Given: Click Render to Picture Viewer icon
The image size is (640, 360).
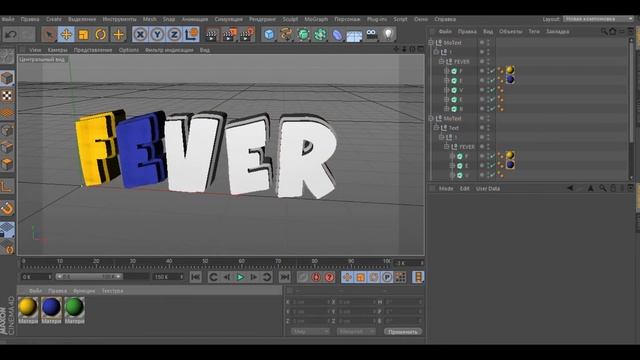Looking at the screenshot, I should [x=229, y=35].
